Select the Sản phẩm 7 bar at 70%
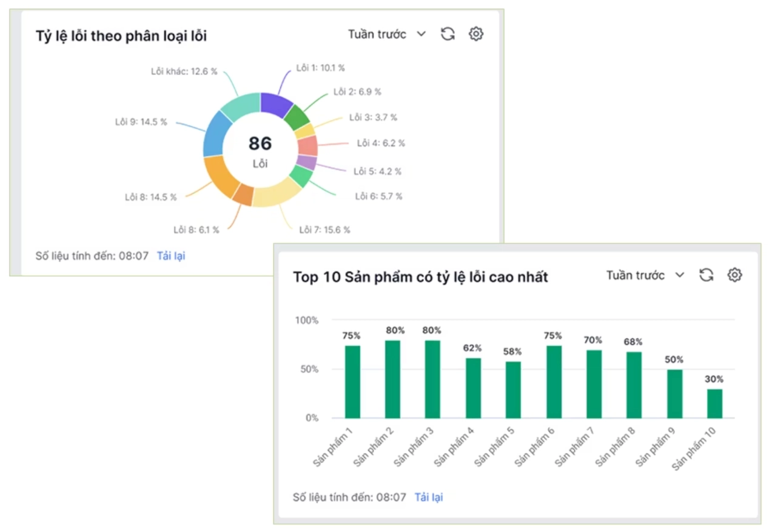Viewport: 769px width, 532px height. [594, 384]
